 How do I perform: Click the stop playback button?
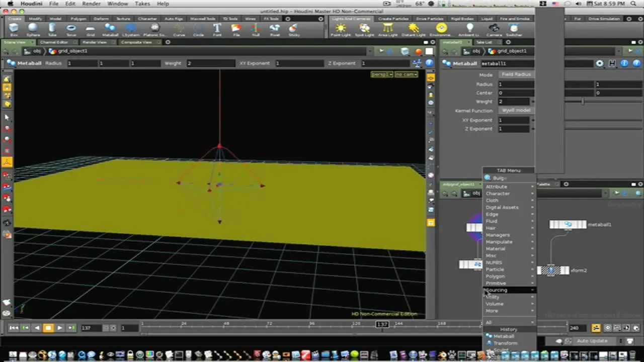(x=48, y=328)
